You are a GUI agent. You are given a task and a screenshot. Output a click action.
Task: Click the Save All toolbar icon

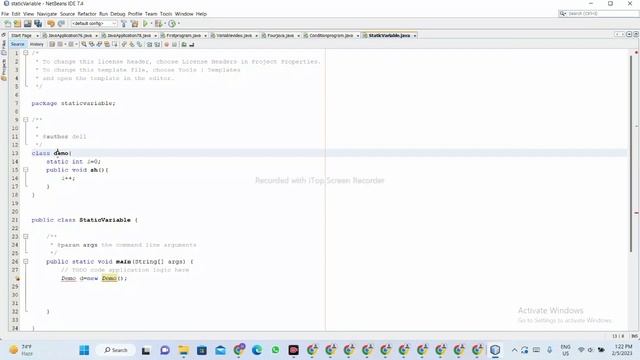coord(38,24)
